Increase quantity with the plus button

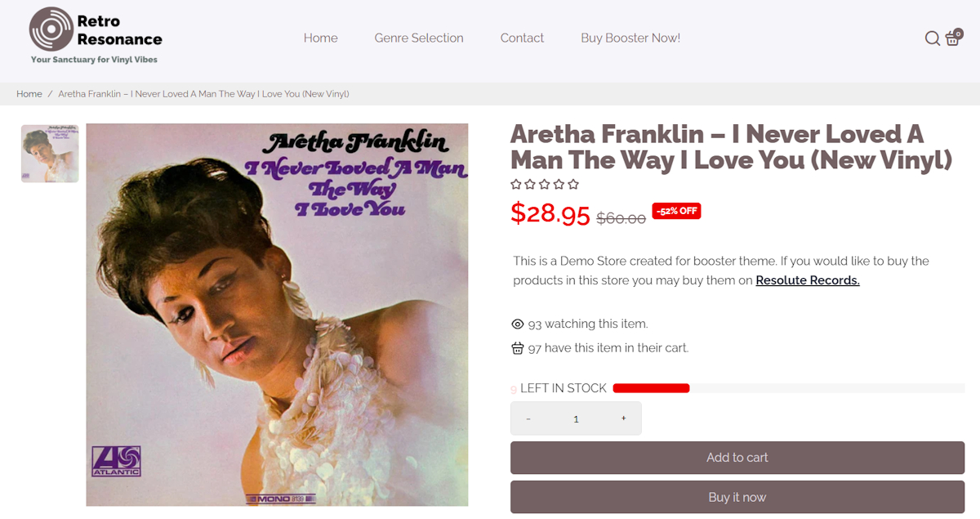(623, 418)
